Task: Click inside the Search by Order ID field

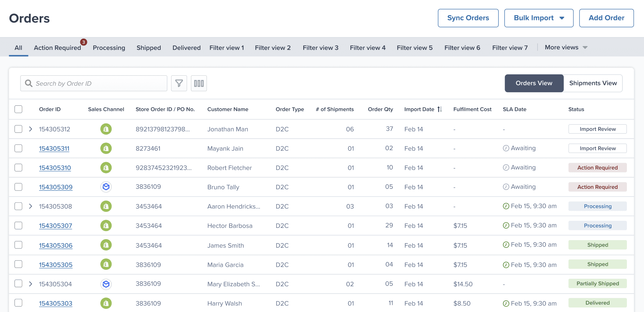Action: point(94,83)
